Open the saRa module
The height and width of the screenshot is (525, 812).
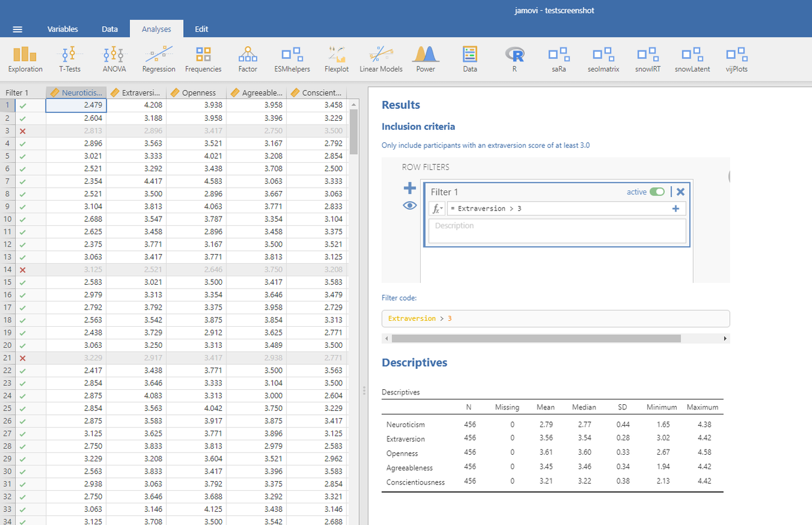click(x=559, y=59)
